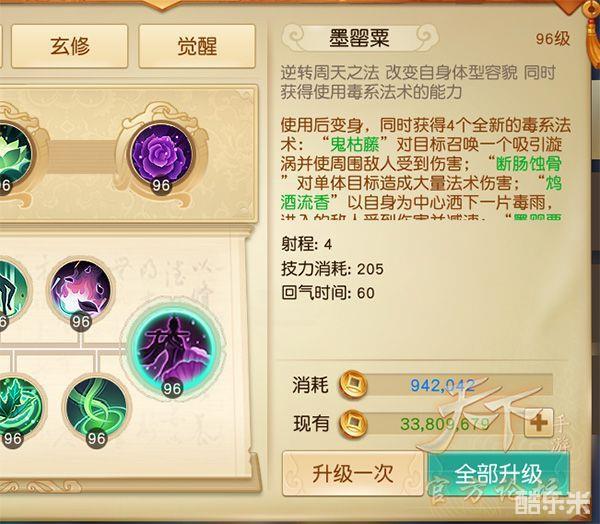
Task: Click the plus icon to add coins
Action: (x=538, y=423)
